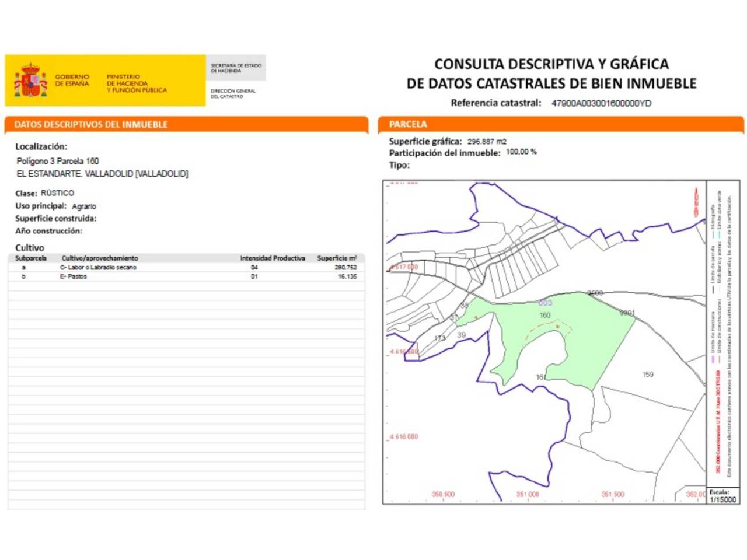Click the Gobierno de España logo text
Screen dimensions: 747x560
tap(72, 80)
